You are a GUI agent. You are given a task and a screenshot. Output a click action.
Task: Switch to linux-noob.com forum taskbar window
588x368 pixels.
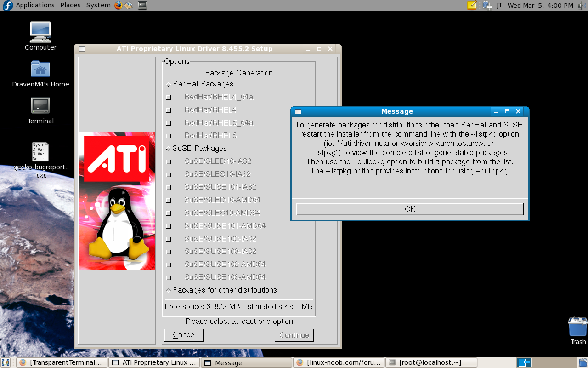pos(339,362)
